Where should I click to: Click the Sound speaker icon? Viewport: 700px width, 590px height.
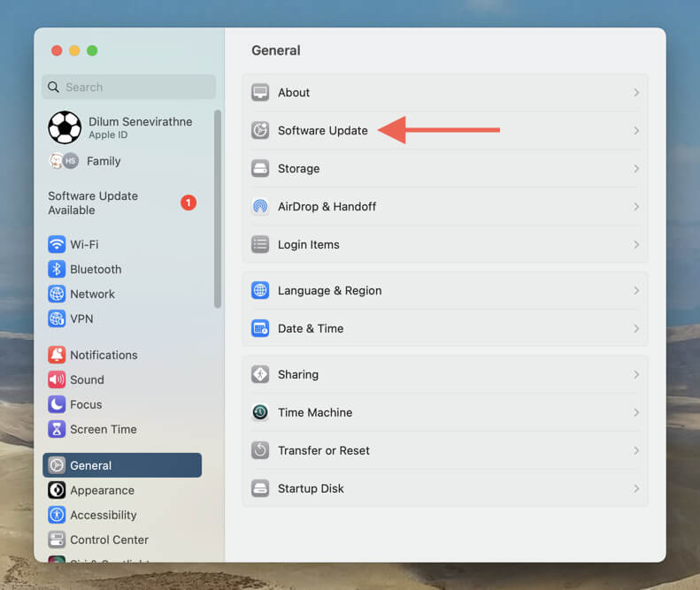[x=57, y=379]
